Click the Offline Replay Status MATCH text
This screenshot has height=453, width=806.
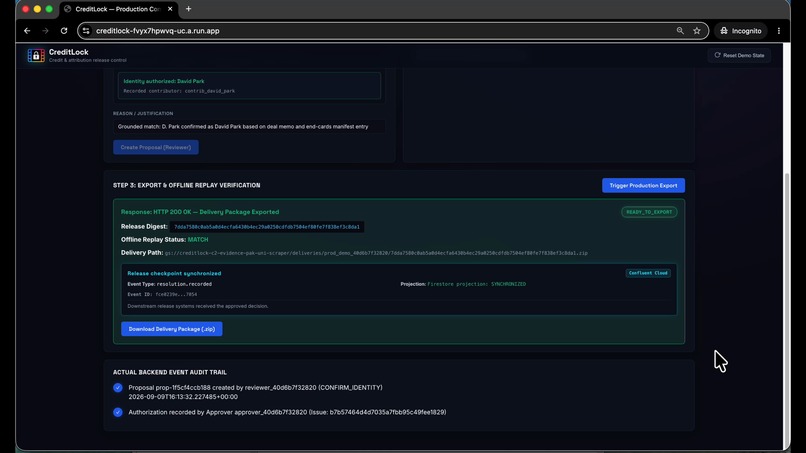198,240
